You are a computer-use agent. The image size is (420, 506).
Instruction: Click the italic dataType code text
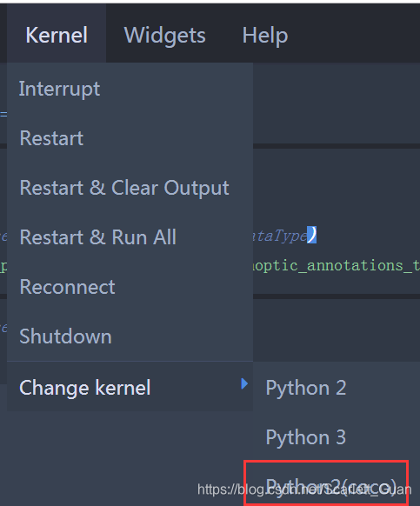coord(280,236)
